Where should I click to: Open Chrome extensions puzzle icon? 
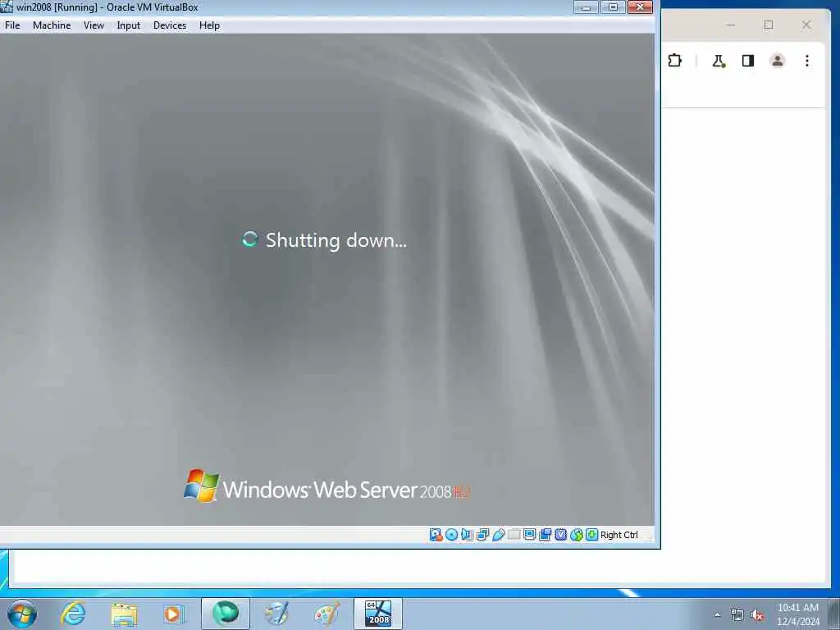click(675, 61)
